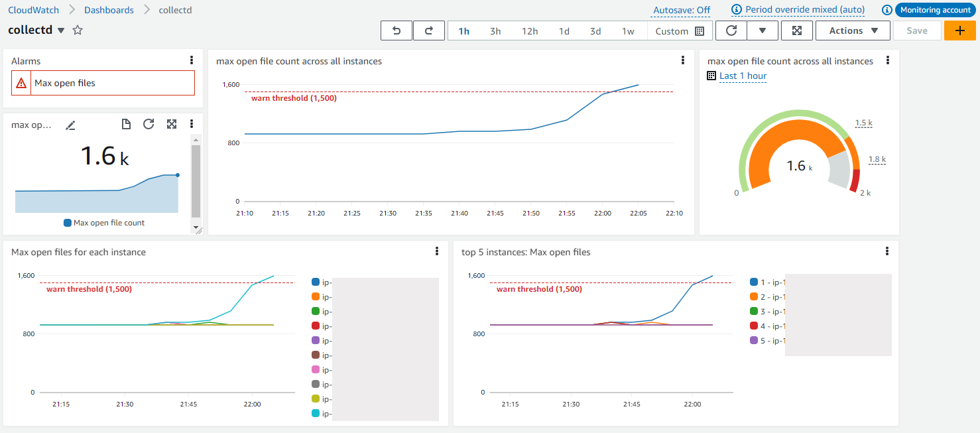Open the Custom date range calendar picker
This screenshot has width=980, height=433.
click(x=700, y=30)
